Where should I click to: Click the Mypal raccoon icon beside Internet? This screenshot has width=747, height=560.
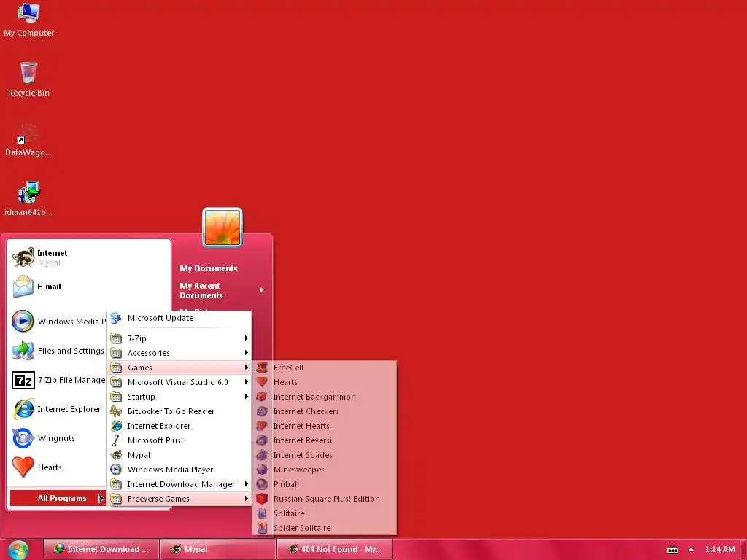(23, 257)
